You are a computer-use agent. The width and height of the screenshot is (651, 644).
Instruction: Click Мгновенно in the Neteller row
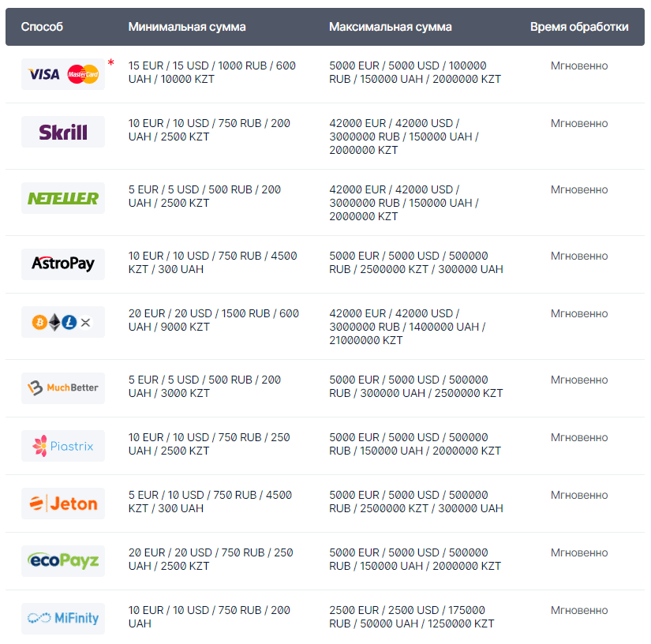pyautogui.click(x=579, y=189)
